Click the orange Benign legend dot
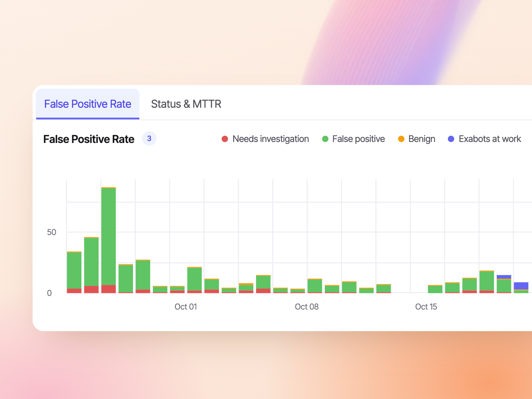The height and width of the screenshot is (399, 532). point(401,139)
